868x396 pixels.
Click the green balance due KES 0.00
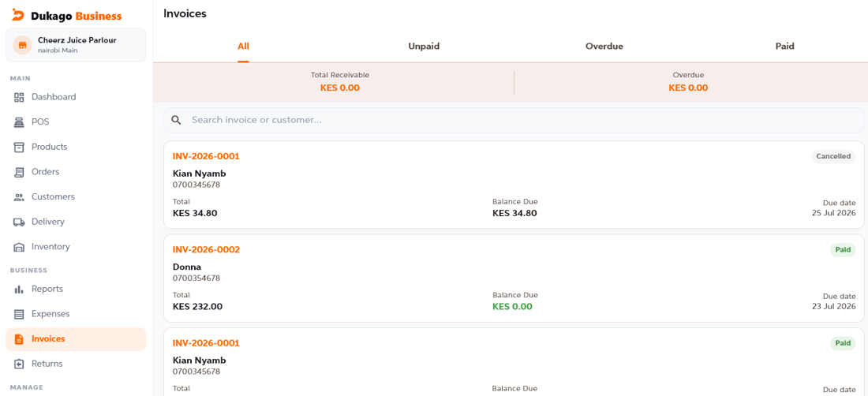tap(512, 306)
